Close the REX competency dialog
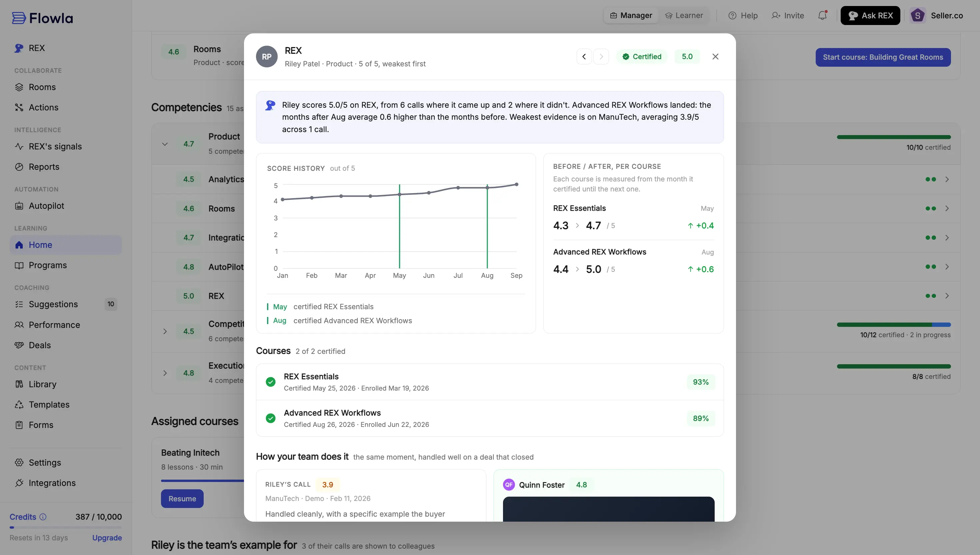Viewport: 980px width, 555px height. [715, 56]
